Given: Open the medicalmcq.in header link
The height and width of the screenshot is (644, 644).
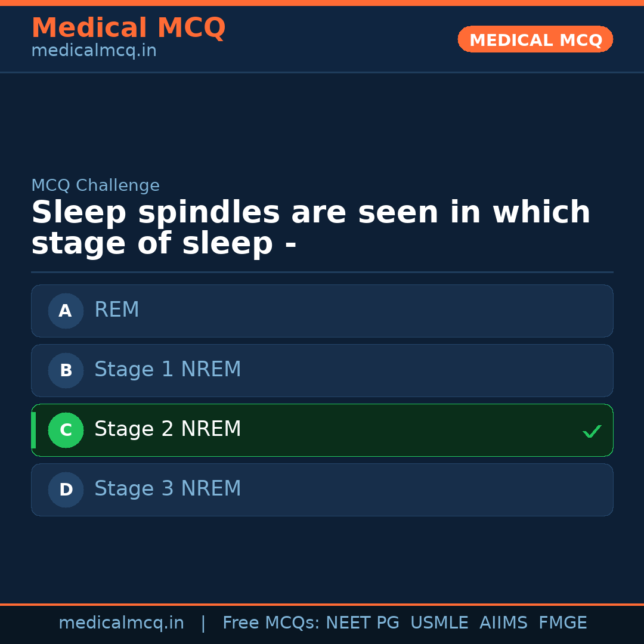Looking at the screenshot, I should click(x=94, y=51).
